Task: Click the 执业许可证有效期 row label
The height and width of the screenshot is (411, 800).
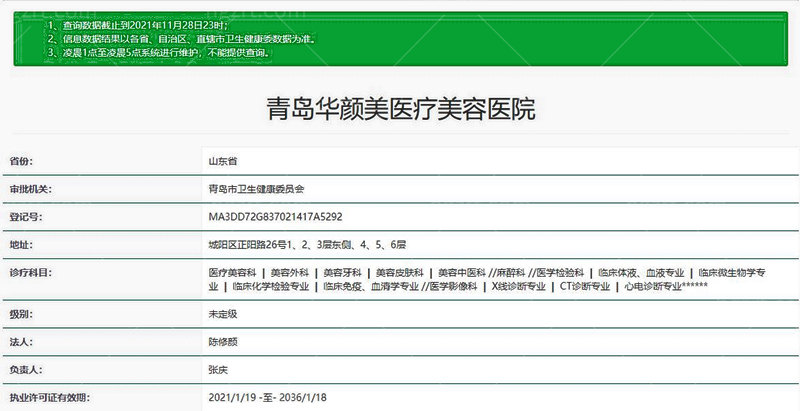Action: coord(50,397)
